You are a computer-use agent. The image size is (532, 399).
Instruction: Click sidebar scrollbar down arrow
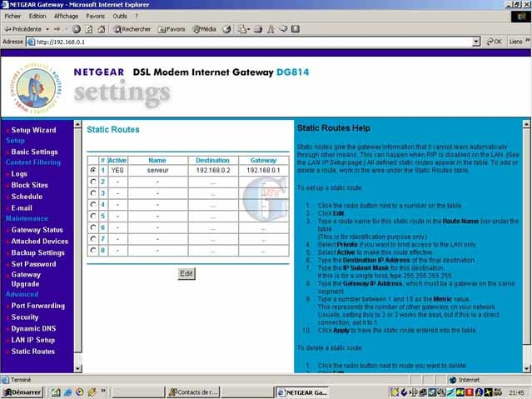(77, 368)
